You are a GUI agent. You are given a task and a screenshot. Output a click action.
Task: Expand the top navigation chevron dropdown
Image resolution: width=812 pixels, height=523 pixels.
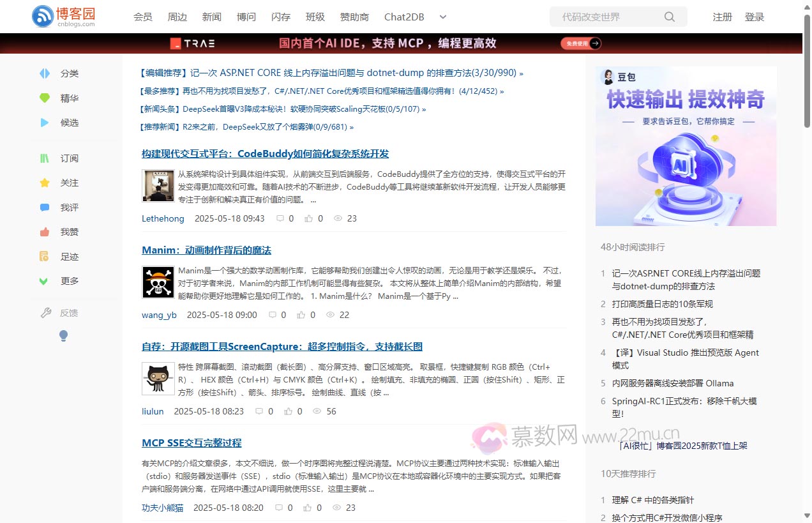point(443,17)
